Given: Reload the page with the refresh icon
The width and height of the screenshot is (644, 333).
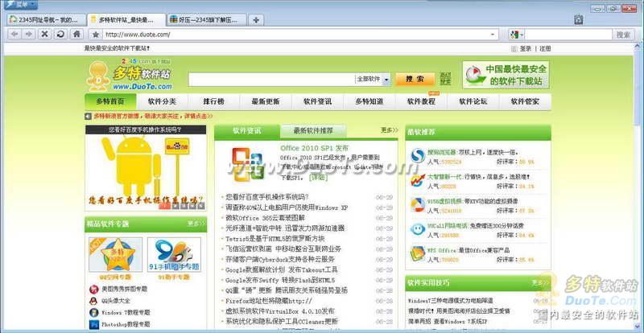Looking at the screenshot, I should [x=60, y=35].
